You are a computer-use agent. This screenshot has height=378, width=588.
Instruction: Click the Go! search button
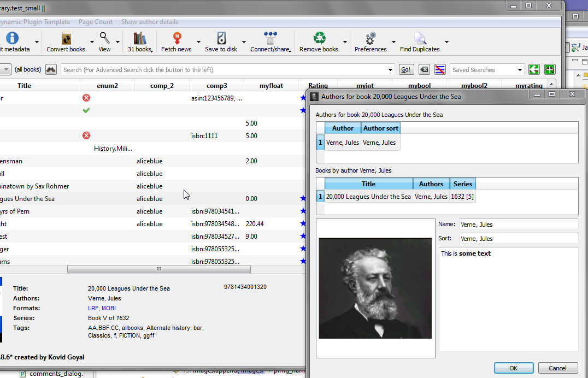click(x=405, y=70)
